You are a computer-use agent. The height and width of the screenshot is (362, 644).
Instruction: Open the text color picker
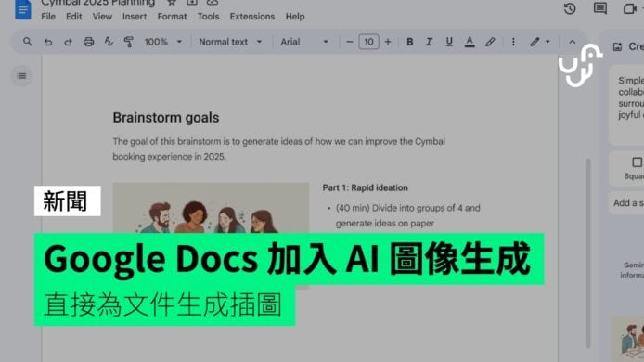pos(470,42)
